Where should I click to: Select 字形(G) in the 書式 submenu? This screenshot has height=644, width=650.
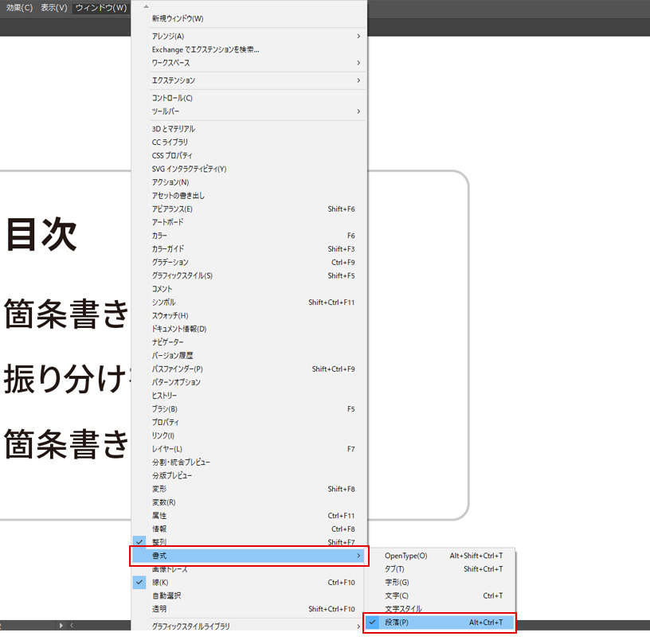pos(440,582)
